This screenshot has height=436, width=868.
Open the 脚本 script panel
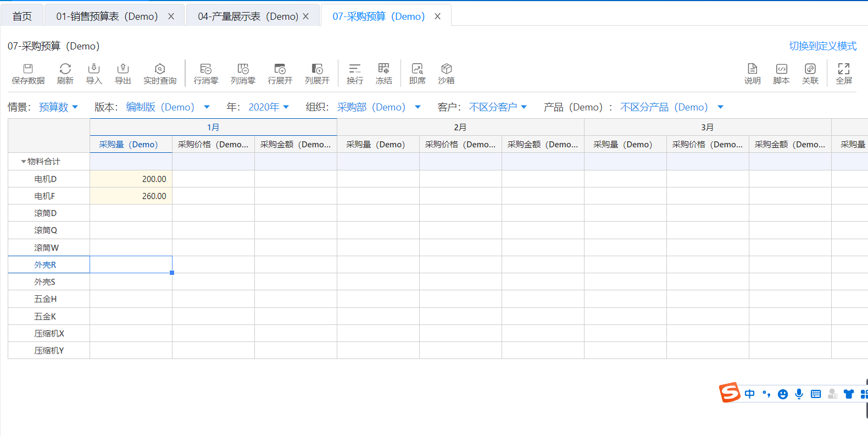pos(781,74)
